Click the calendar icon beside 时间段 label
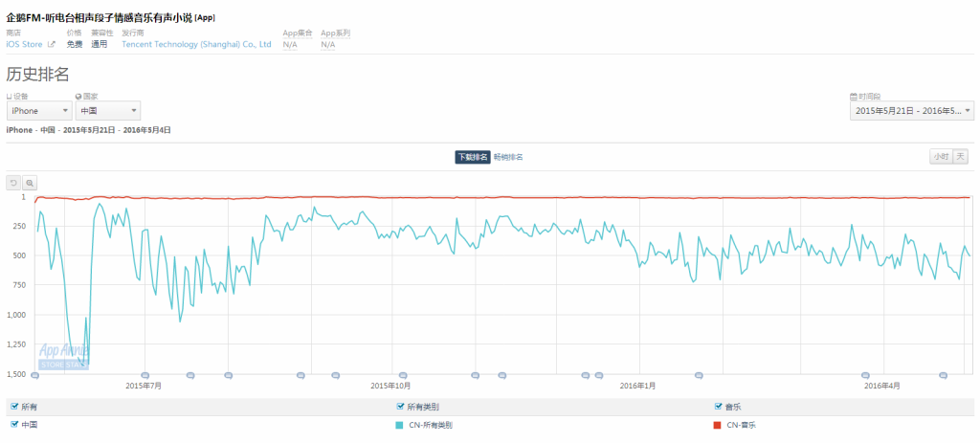The image size is (980, 443). tap(853, 97)
